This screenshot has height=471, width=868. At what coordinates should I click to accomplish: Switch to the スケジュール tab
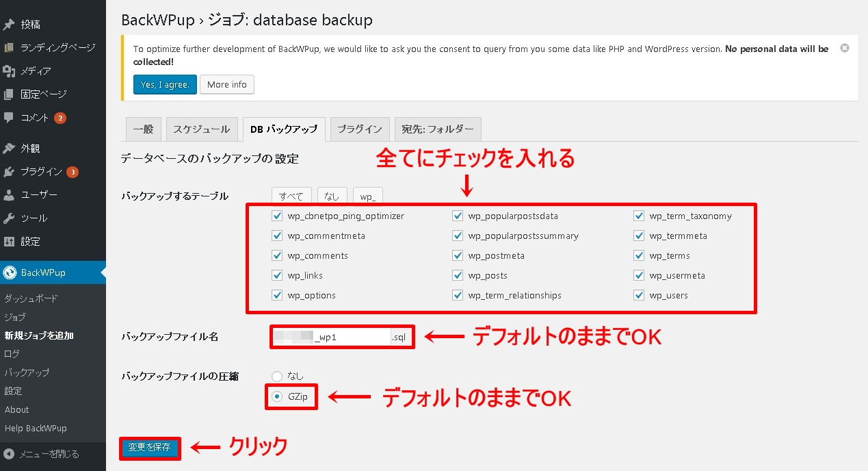tap(202, 129)
